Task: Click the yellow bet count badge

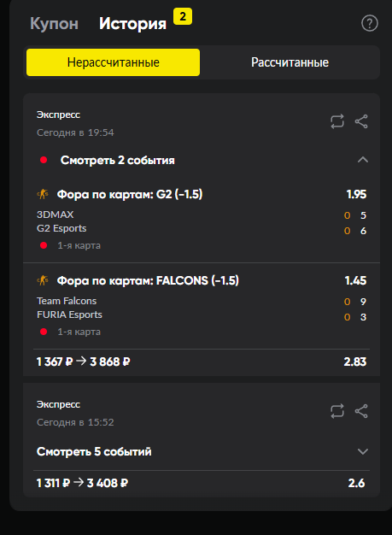Action: pyautogui.click(x=183, y=16)
